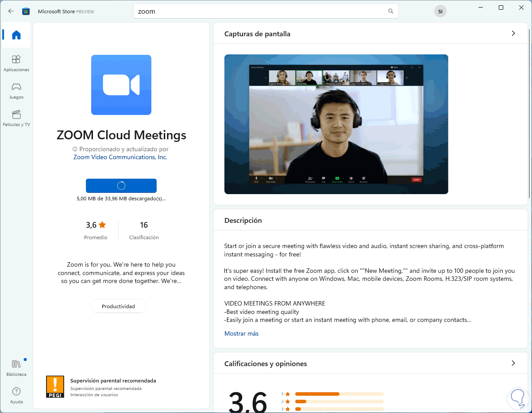
Task: Open Juegos in the sidebar
Action: tap(16, 91)
